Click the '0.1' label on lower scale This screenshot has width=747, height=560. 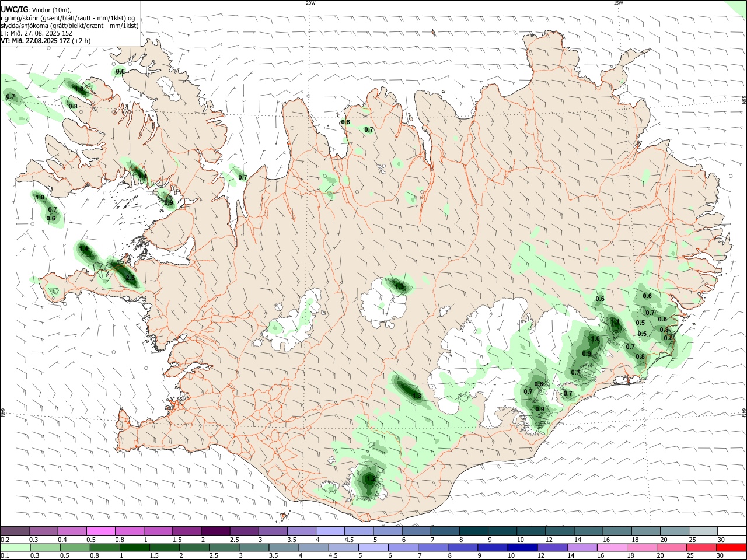tap(5, 556)
